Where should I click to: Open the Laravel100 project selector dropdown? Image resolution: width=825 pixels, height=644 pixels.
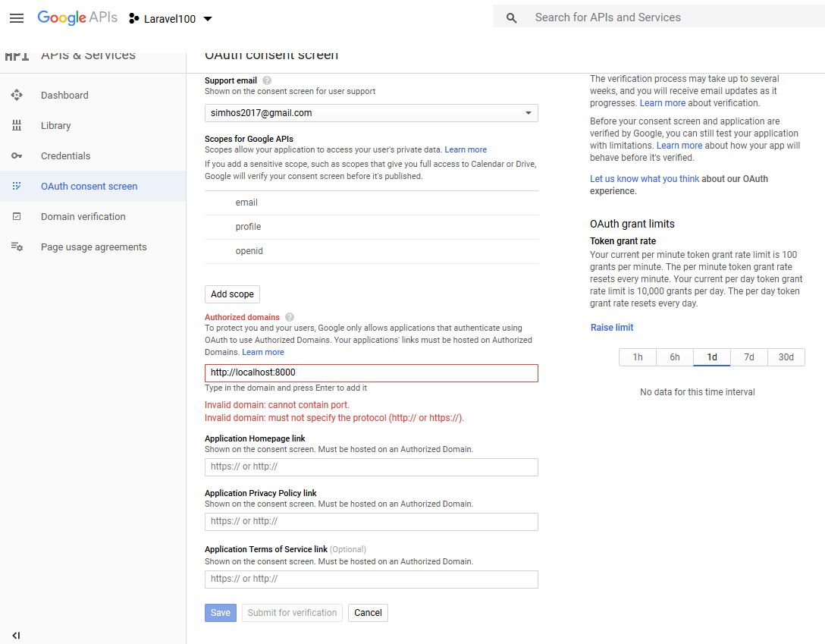click(x=171, y=19)
